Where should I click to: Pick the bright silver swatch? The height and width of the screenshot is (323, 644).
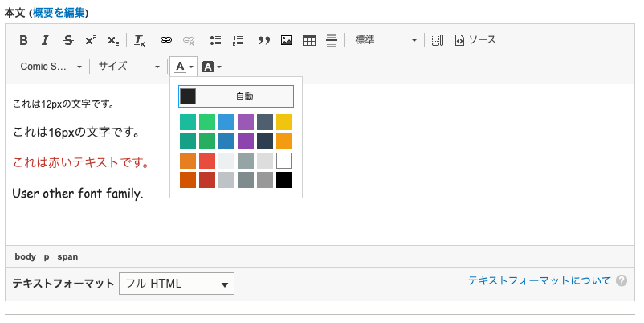226,161
